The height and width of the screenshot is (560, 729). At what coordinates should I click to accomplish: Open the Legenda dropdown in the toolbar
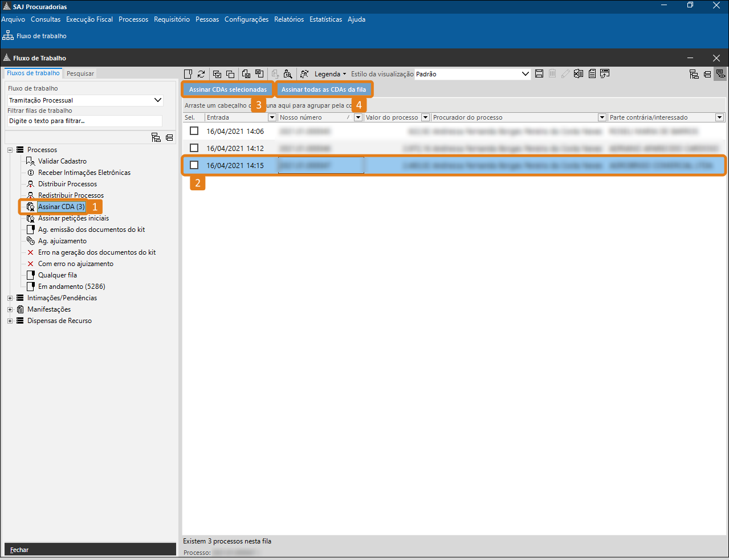coord(330,74)
